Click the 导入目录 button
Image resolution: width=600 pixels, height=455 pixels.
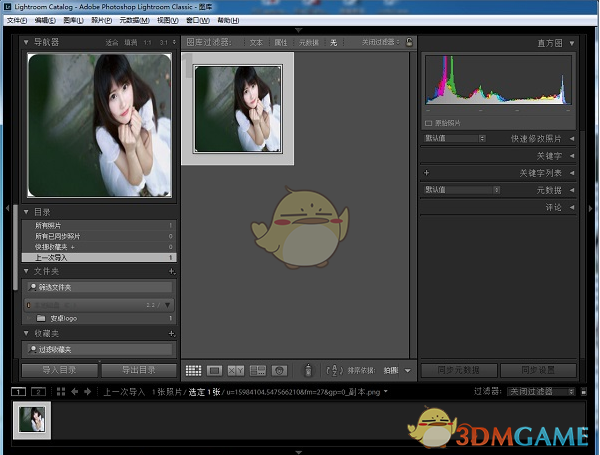[x=58, y=370]
